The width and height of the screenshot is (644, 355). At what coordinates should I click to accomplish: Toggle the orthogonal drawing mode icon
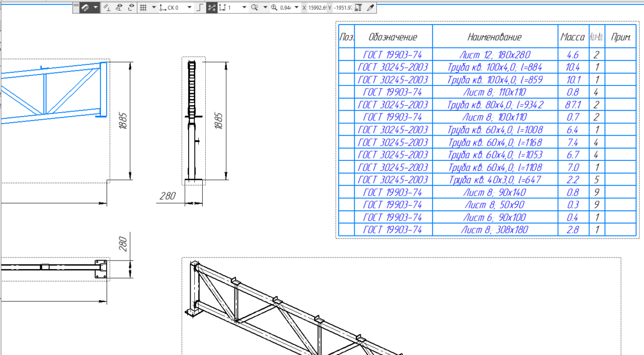coord(199,8)
